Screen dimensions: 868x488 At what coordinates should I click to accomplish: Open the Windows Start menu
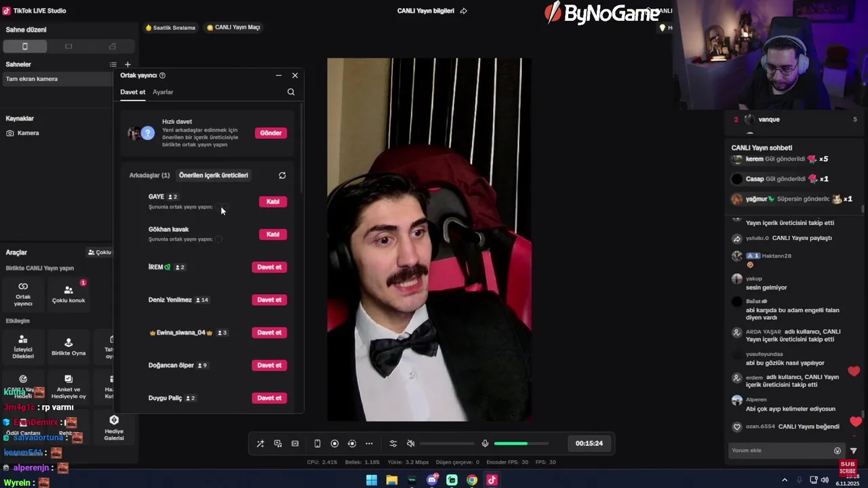pos(372,480)
